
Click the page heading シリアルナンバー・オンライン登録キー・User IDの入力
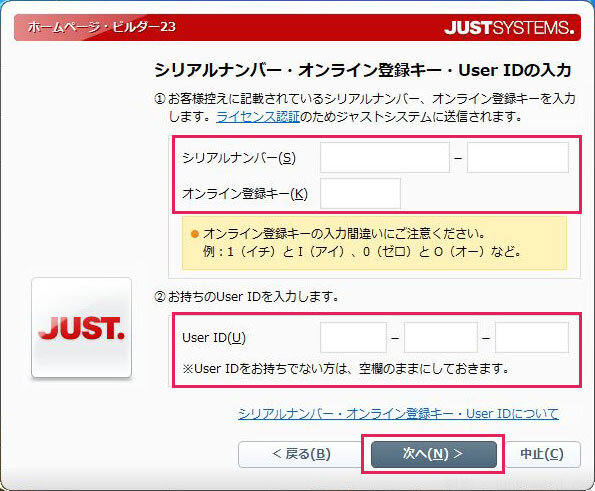(362, 70)
